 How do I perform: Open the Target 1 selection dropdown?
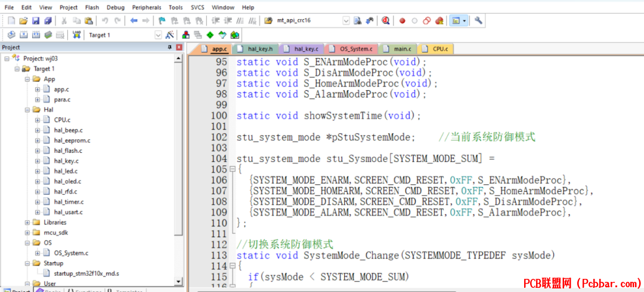(x=158, y=35)
